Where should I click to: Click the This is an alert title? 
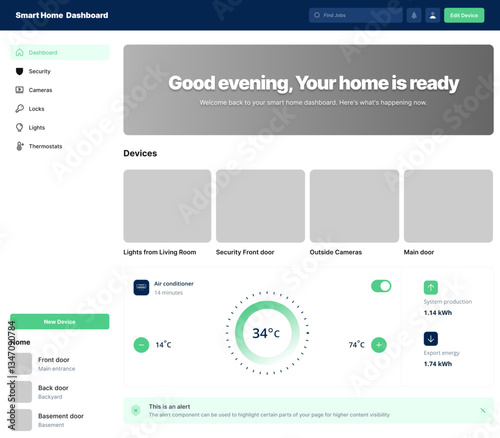tap(169, 407)
